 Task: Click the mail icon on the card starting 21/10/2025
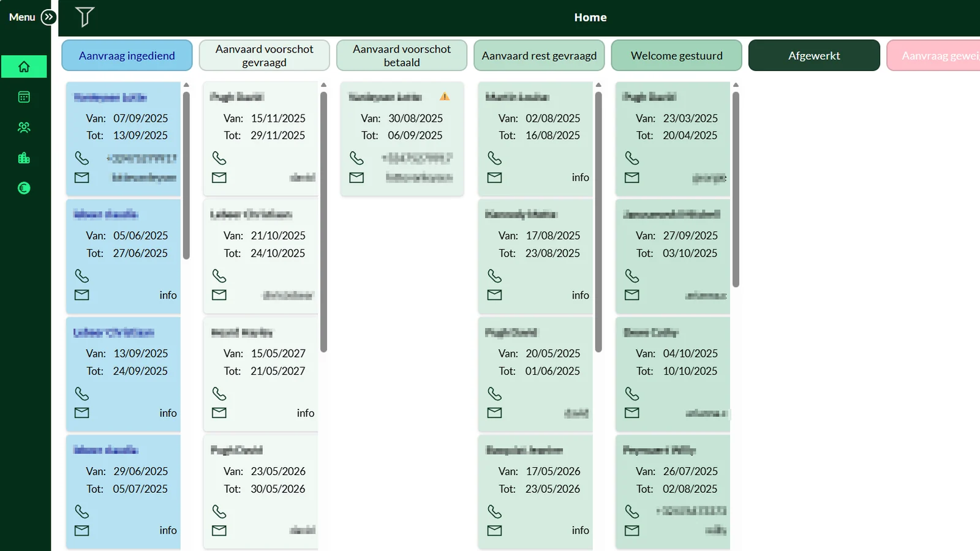pyautogui.click(x=219, y=295)
